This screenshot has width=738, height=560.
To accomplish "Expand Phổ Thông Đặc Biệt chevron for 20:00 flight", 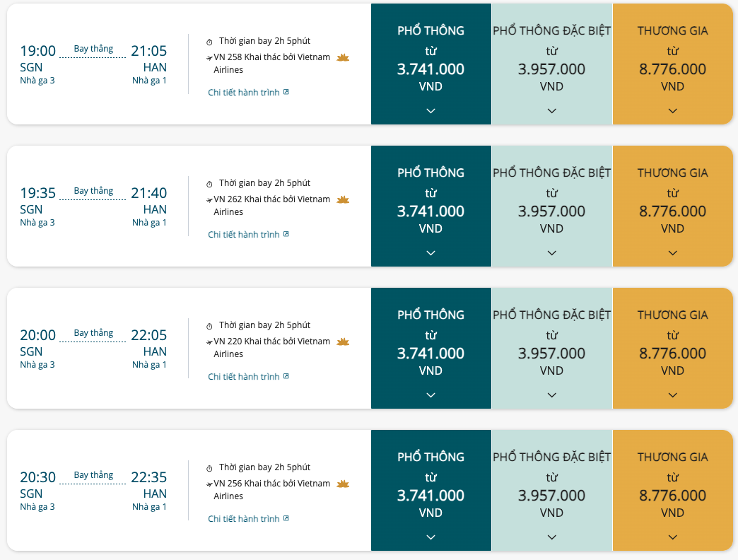I will [x=551, y=395].
